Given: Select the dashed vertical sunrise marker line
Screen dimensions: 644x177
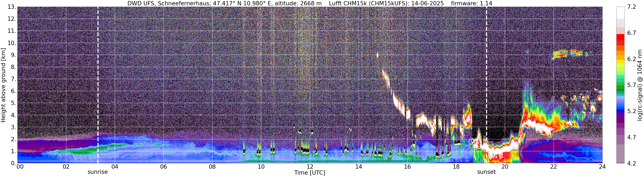Looking at the screenshot, I should (x=98, y=85).
